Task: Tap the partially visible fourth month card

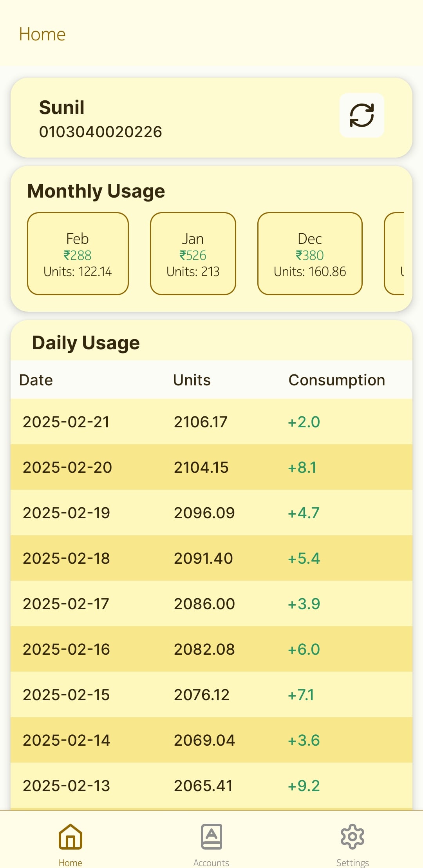Action: point(395,254)
